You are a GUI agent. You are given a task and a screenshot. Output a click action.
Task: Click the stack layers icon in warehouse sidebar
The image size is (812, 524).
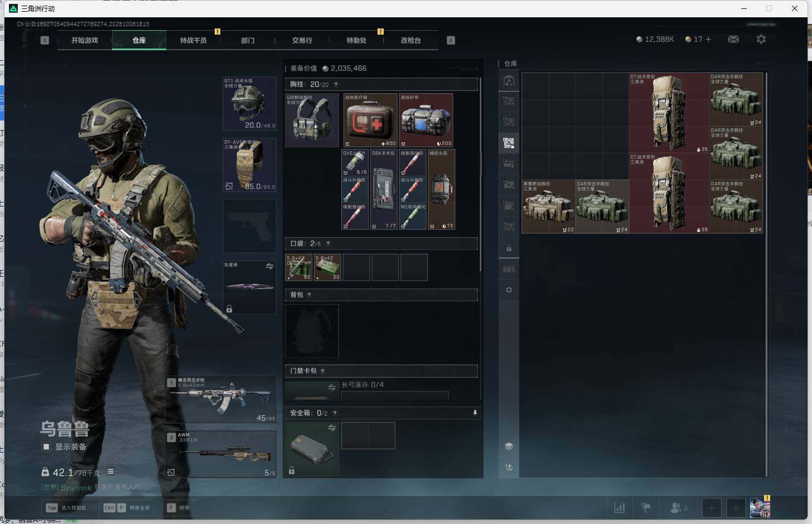[x=509, y=446]
